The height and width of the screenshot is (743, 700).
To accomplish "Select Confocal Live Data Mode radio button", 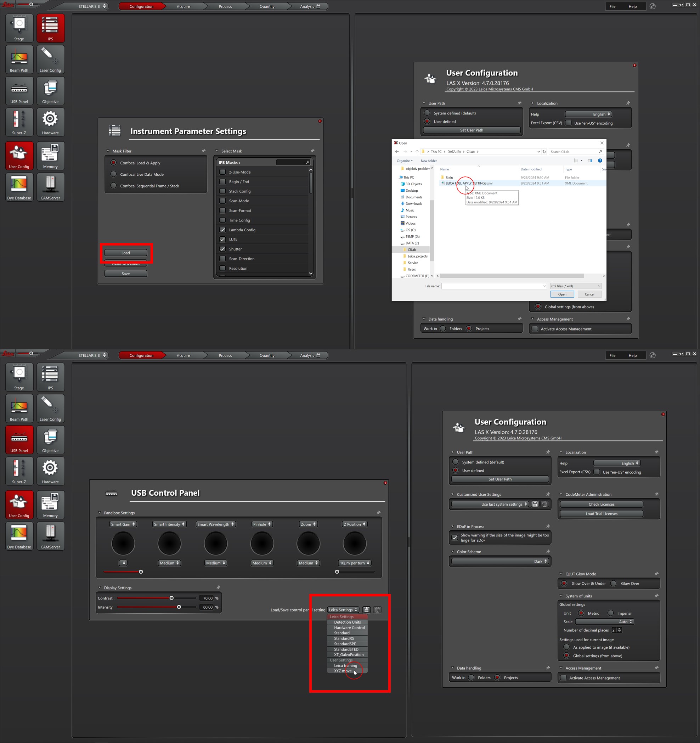I will (x=114, y=174).
